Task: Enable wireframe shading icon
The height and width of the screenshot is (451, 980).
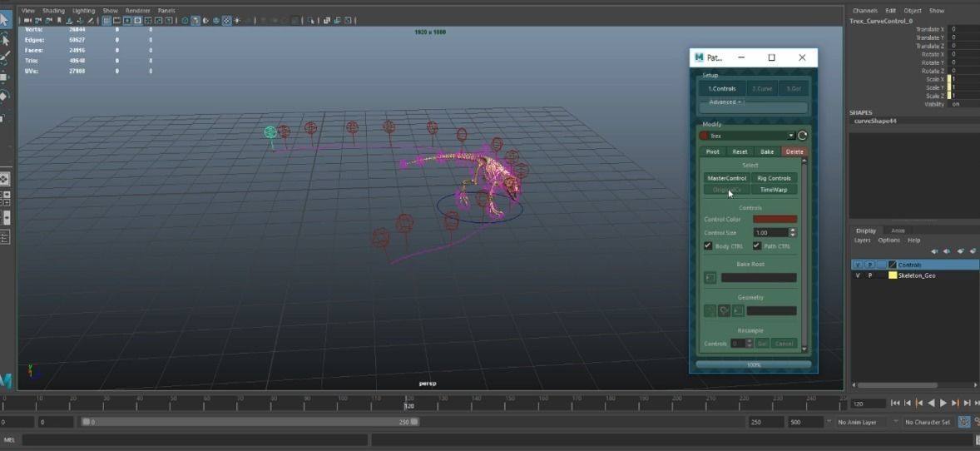Action: point(185,21)
